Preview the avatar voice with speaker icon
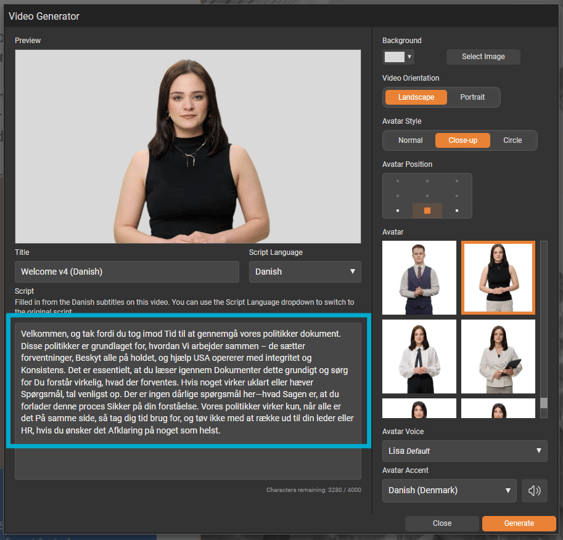The width and height of the screenshot is (563, 540). pos(534,490)
